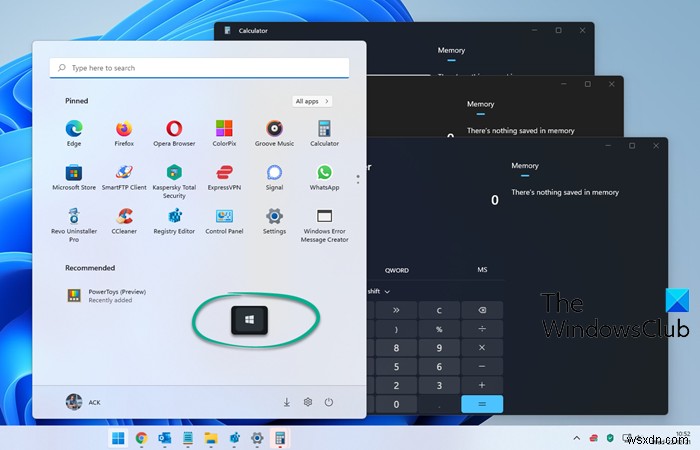Launch Firefox from the Start menu
The width and height of the screenshot is (700, 450).
tap(124, 133)
